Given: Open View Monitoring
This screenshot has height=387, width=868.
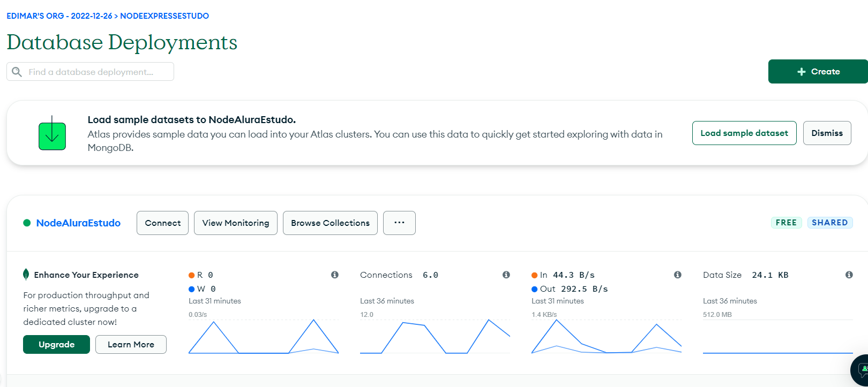Looking at the screenshot, I should pyautogui.click(x=236, y=223).
